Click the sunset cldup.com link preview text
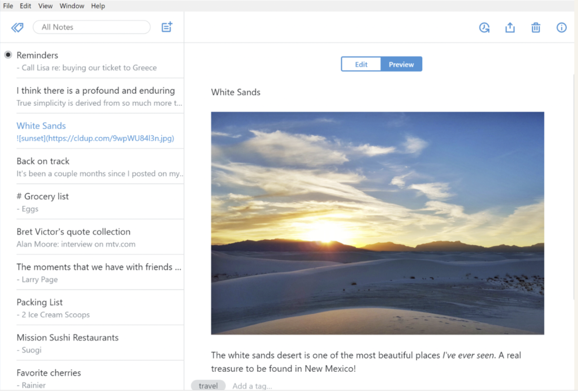 coord(95,138)
